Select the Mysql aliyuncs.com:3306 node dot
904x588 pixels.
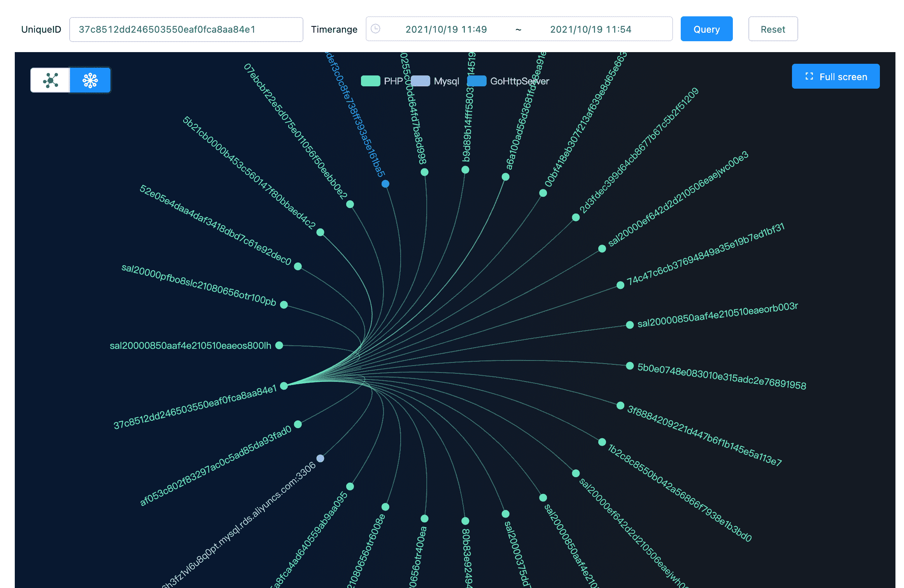pos(320,458)
